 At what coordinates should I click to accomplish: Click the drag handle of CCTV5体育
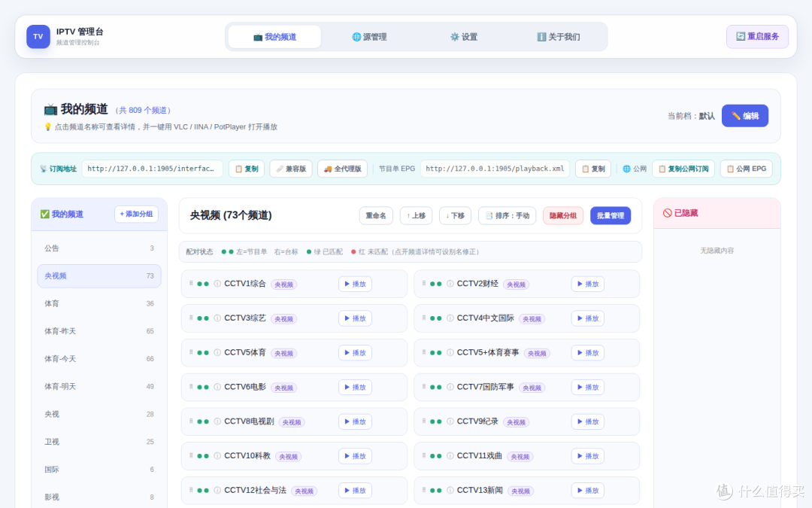click(x=191, y=352)
